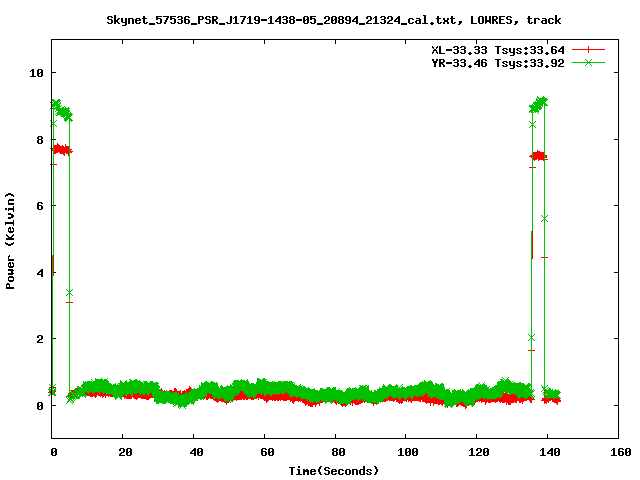Select the XL-33.33 Tsys:33.64 legend label
The width and height of the screenshot is (640, 480).
(498, 50)
